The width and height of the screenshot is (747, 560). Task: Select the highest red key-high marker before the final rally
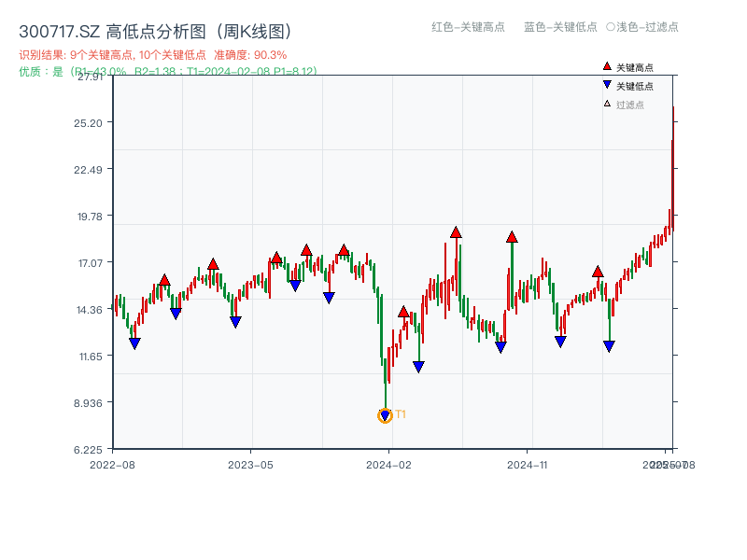(456, 232)
